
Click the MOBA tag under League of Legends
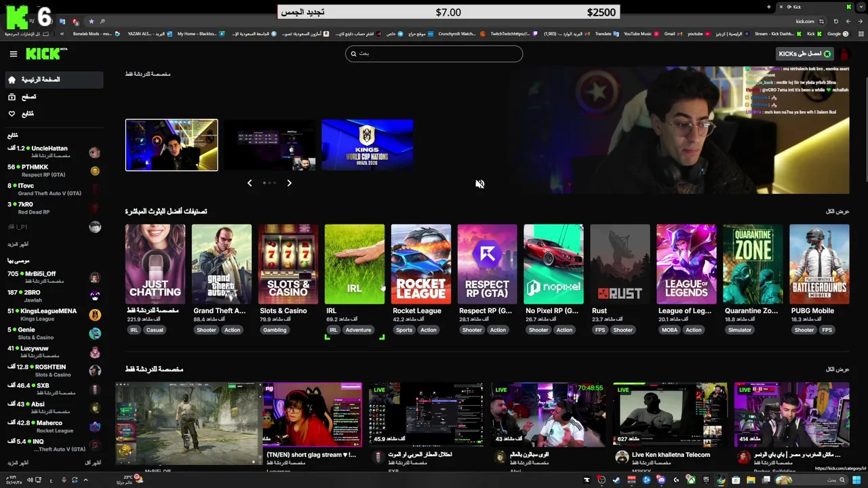(x=669, y=330)
